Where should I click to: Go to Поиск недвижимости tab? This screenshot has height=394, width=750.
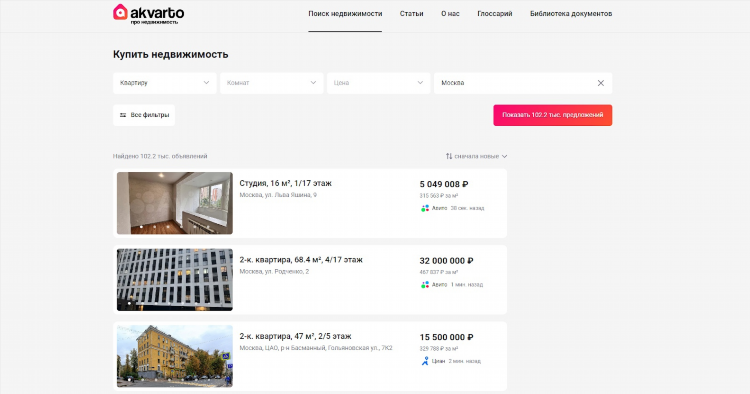[345, 14]
